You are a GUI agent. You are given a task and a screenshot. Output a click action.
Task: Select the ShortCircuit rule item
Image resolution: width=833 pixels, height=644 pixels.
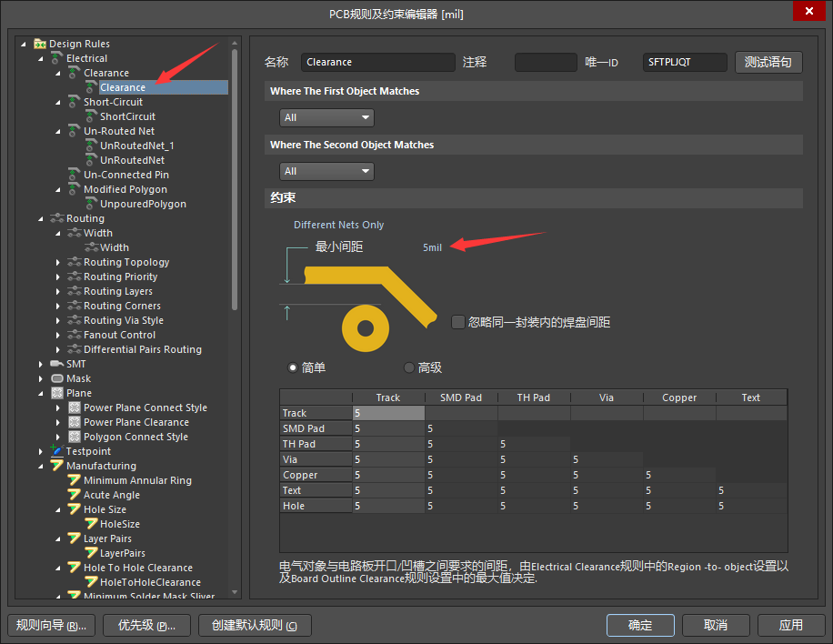point(127,116)
